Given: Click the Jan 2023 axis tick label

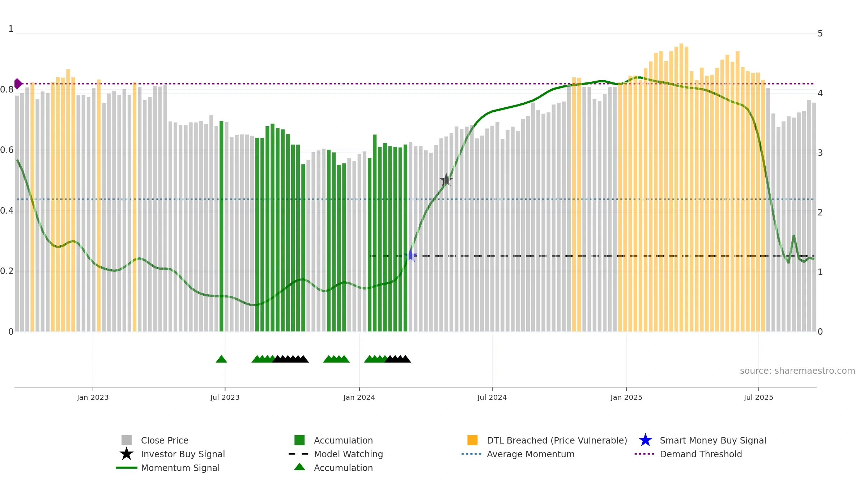Looking at the screenshot, I should tap(93, 398).
